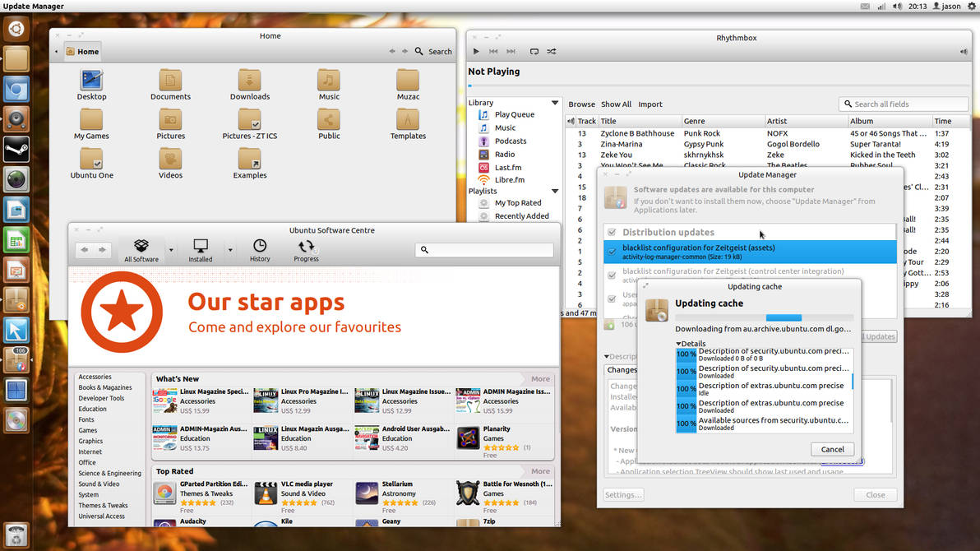Click the Rhythmbox play button
This screenshot has height=551, width=980.
coord(476,51)
